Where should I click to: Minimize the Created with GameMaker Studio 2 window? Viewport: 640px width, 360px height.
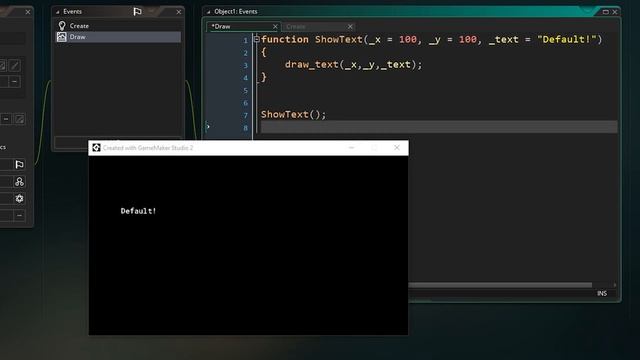click(351, 147)
